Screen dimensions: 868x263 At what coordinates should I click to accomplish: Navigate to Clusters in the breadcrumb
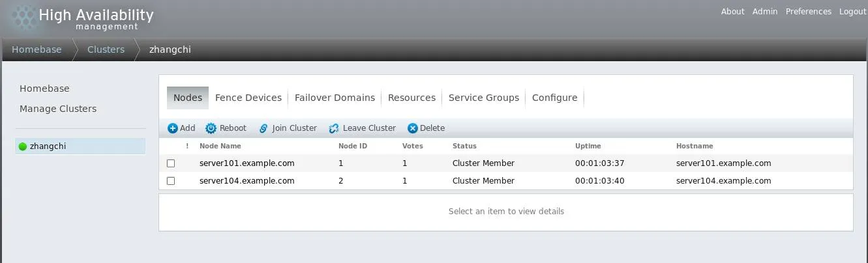[106, 49]
